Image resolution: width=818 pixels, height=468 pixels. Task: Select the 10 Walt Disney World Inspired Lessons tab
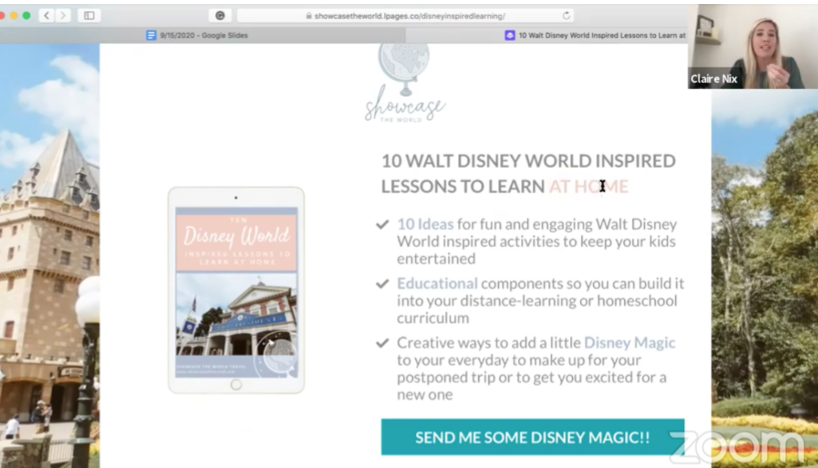(x=547, y=35)
